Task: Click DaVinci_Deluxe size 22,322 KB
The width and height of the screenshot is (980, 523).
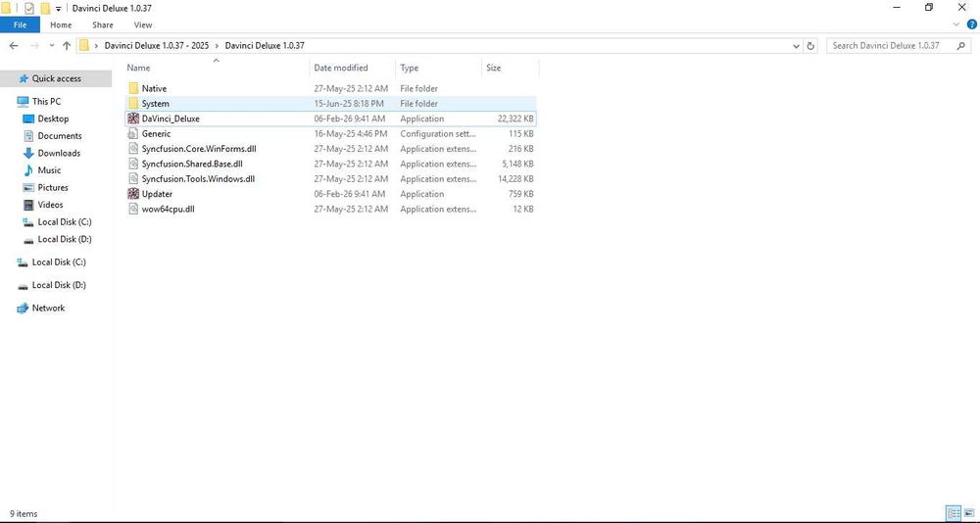Action: (515, 119)
